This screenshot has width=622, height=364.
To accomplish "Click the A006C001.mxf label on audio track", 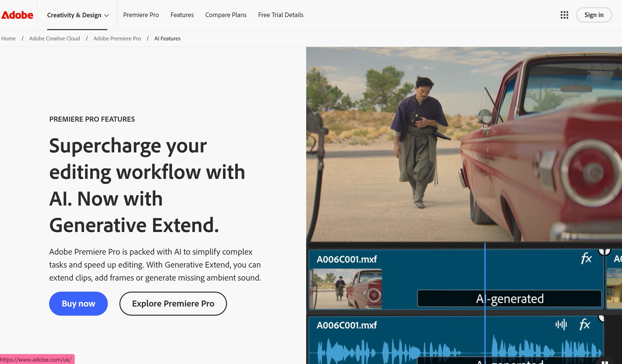I will tap(347, 325).
